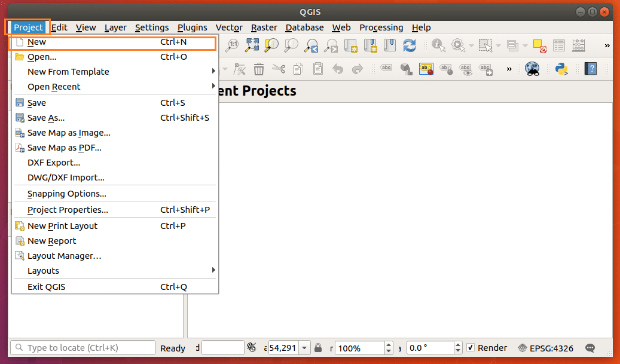Select the Zoom Full extent tool

[252, 45]
